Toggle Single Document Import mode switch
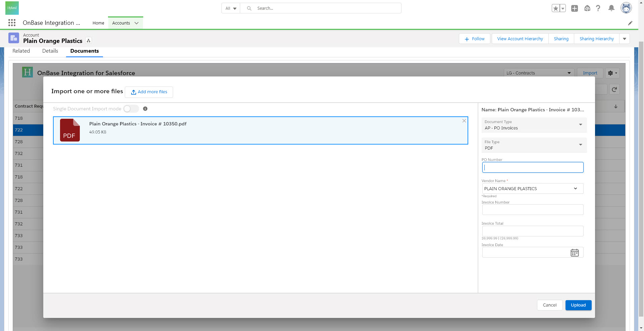The width and height of the screenshot is (644, 331). pyautogui.click(x=131, y=109)
